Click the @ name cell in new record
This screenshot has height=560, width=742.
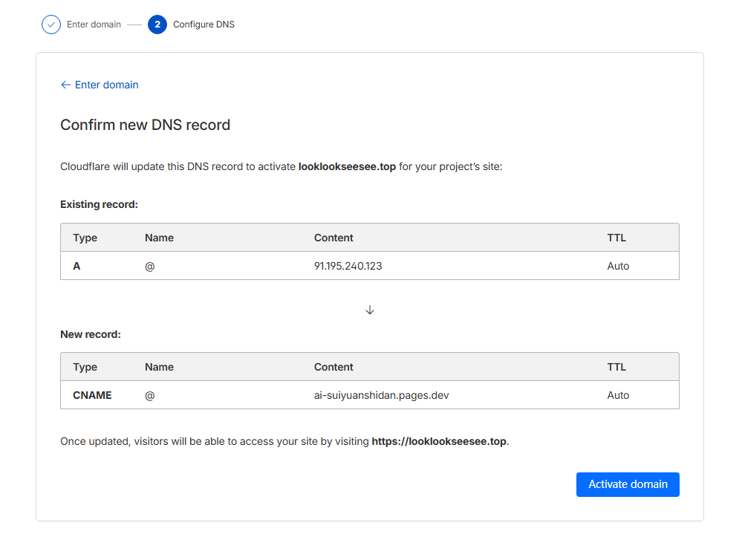pyautogui.click(x=150, y=395)
